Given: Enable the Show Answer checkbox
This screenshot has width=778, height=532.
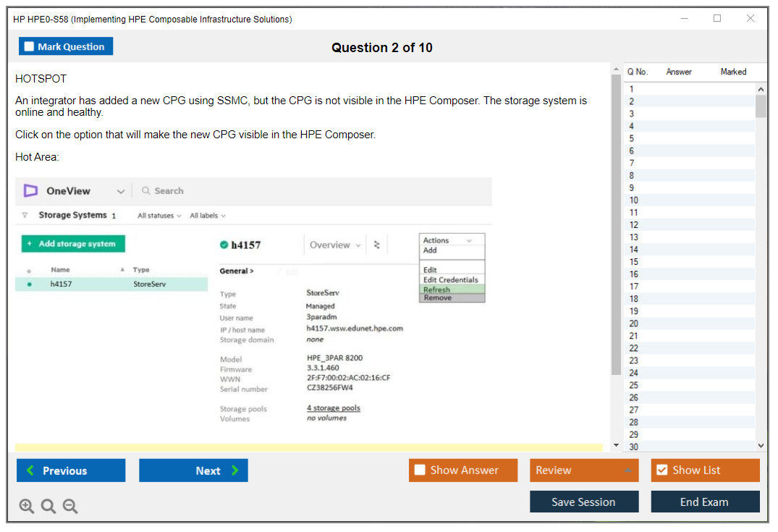Looking at the screenshot, I should [x=420, y=470].
